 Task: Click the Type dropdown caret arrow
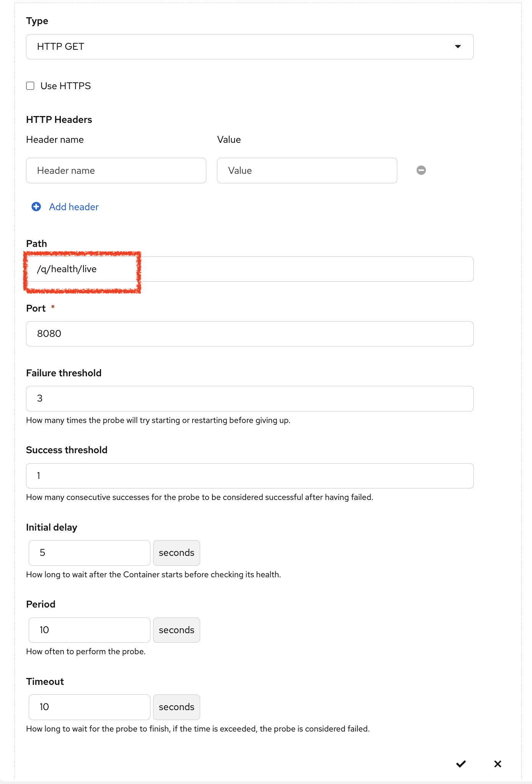(458, 47)
